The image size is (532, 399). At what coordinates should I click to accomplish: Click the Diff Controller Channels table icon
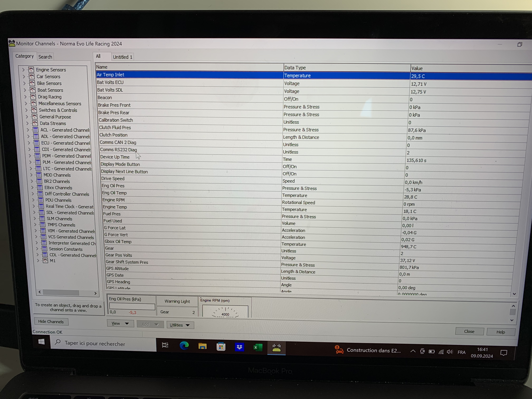click(40, 194)
